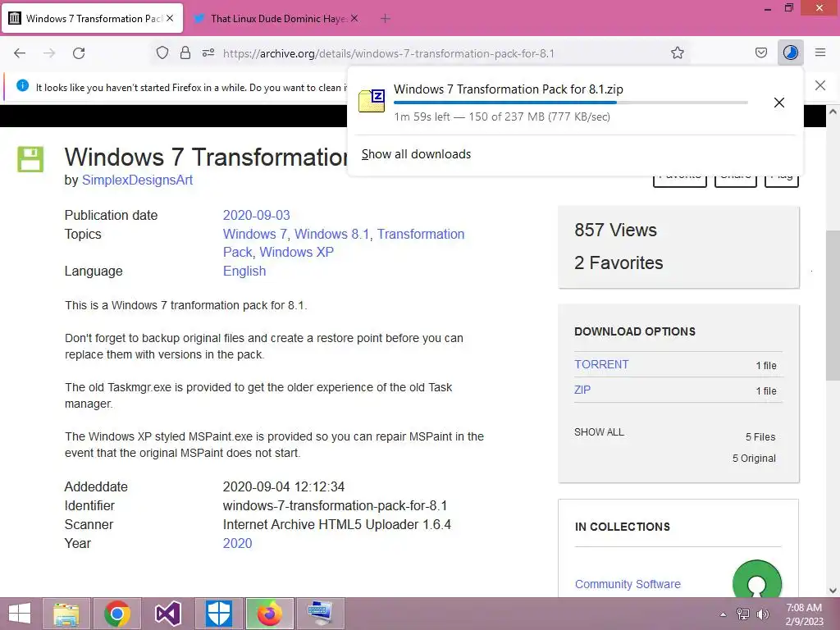Open publication date 2020-09-03 link
Image resolution: width=840 pixels, height=630 pixels.
point(256,216)
